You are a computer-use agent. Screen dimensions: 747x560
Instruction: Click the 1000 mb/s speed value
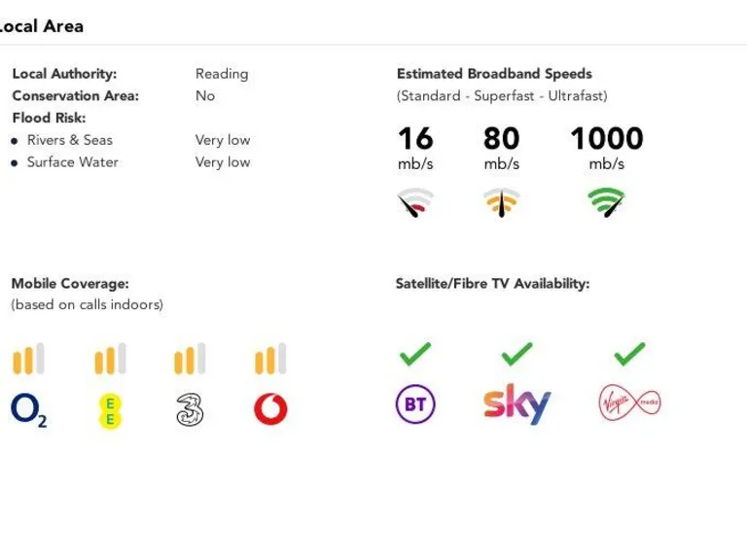pos(606,139)
